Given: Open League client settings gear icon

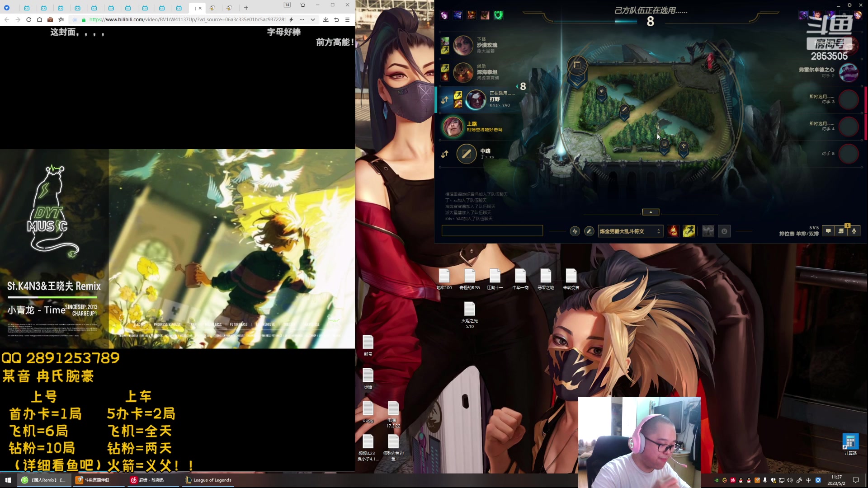Looking at the screenshot, I should pos(849,5).
